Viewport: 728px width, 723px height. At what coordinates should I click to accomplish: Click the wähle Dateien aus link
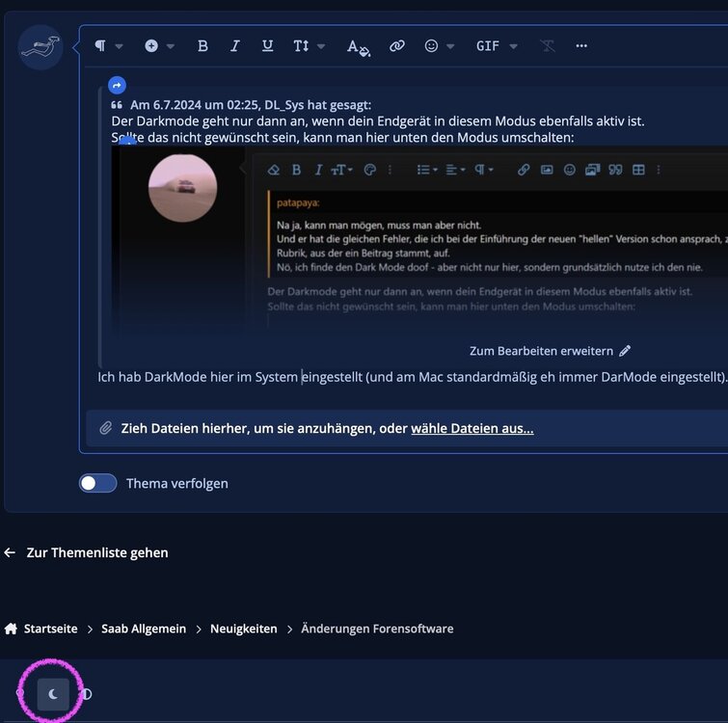pos(472,428)
